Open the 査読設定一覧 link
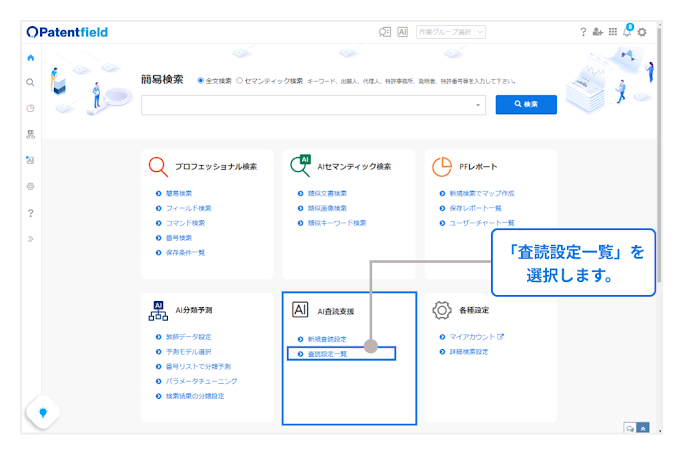The width and height of the screenshot is (683, 455). pyautogui.click(x=327, y=354)
